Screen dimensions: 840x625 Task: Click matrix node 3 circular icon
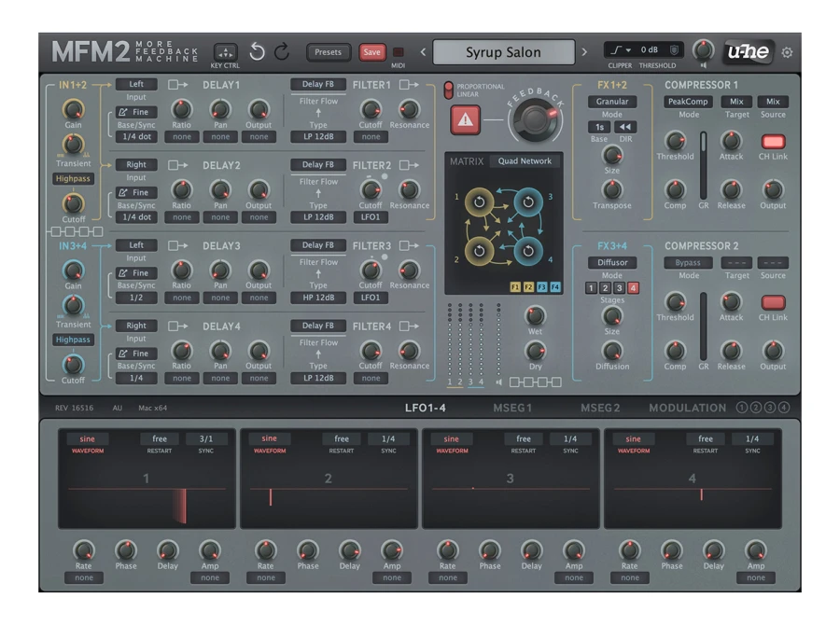[528, 201]
